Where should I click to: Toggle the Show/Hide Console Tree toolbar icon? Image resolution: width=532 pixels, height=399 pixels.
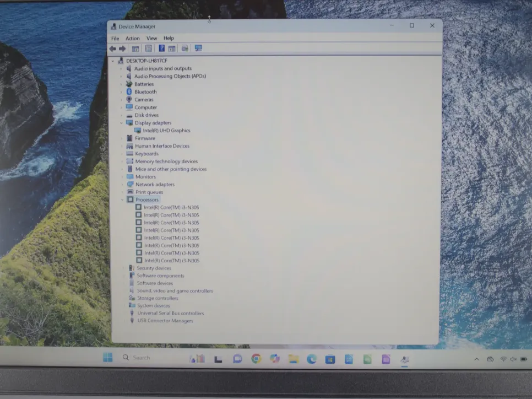click(135, 48)
